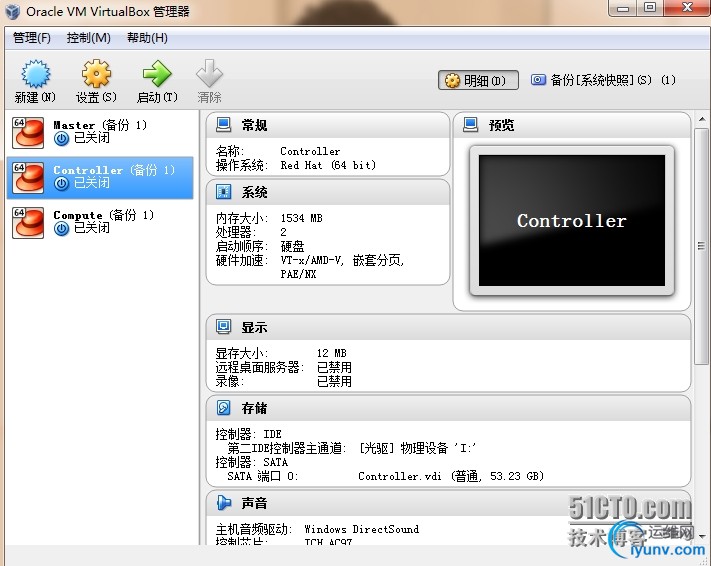This screenshot has width=711, height=566.
Task: Show the Details (明细) view
Action: [478, 80]
